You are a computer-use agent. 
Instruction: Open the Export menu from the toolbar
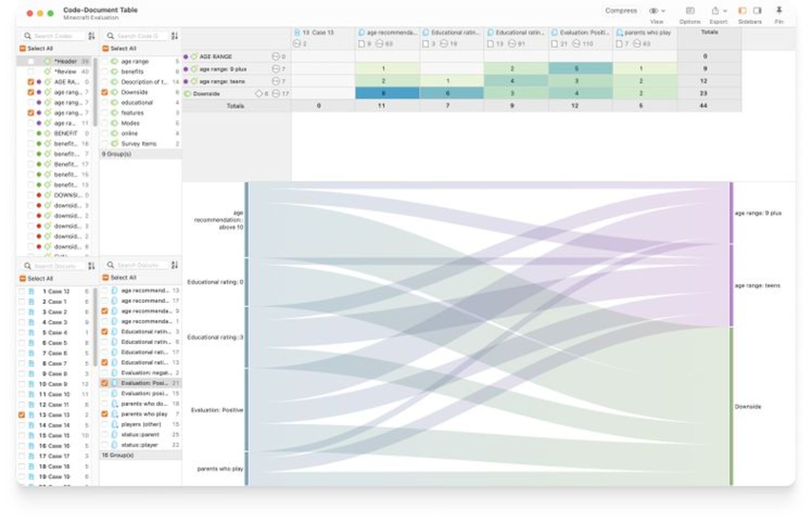tap(716, 11)
